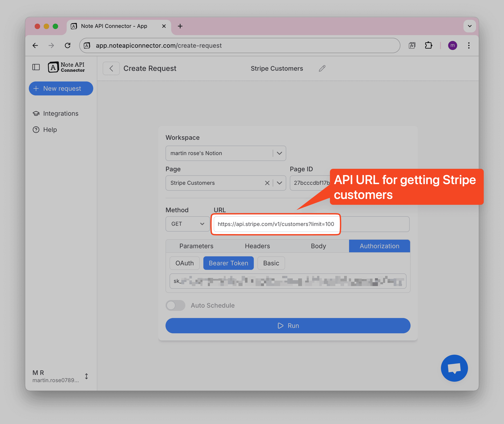Clear the Stripe Customers page selection
This screenshot has width=504, height=424.
(267, 183)
